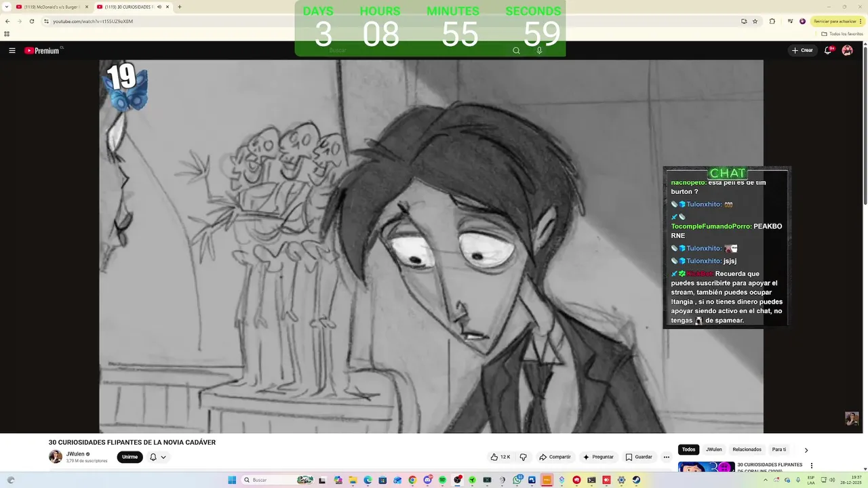Reload the current page
The image size is (868, 488).
point(31,21)
